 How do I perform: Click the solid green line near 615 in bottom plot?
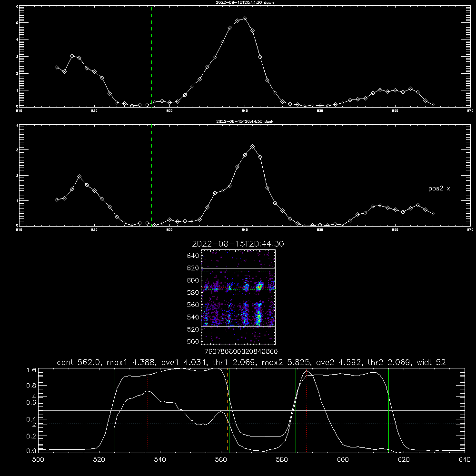pos(388,410)
